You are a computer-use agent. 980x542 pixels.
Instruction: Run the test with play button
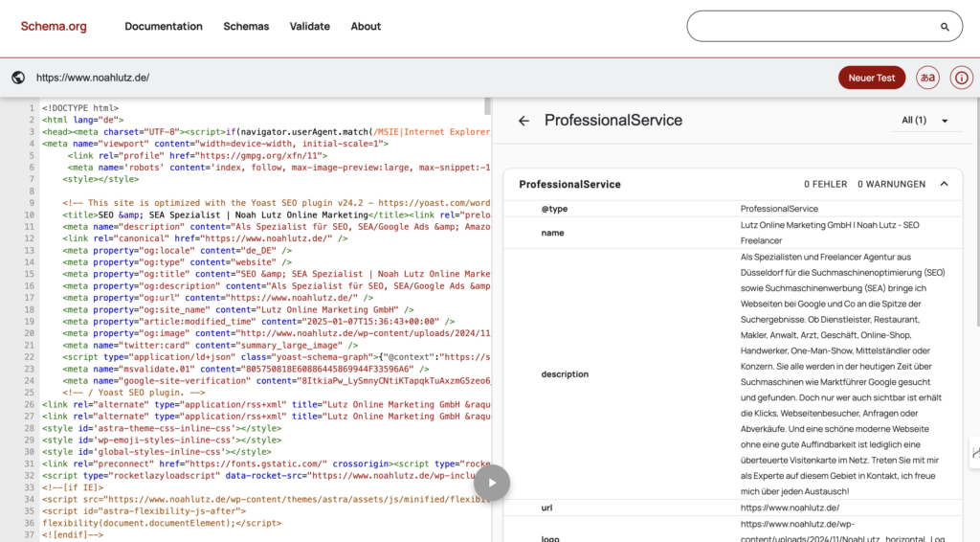pyautogui.click(x=492, y=483)
